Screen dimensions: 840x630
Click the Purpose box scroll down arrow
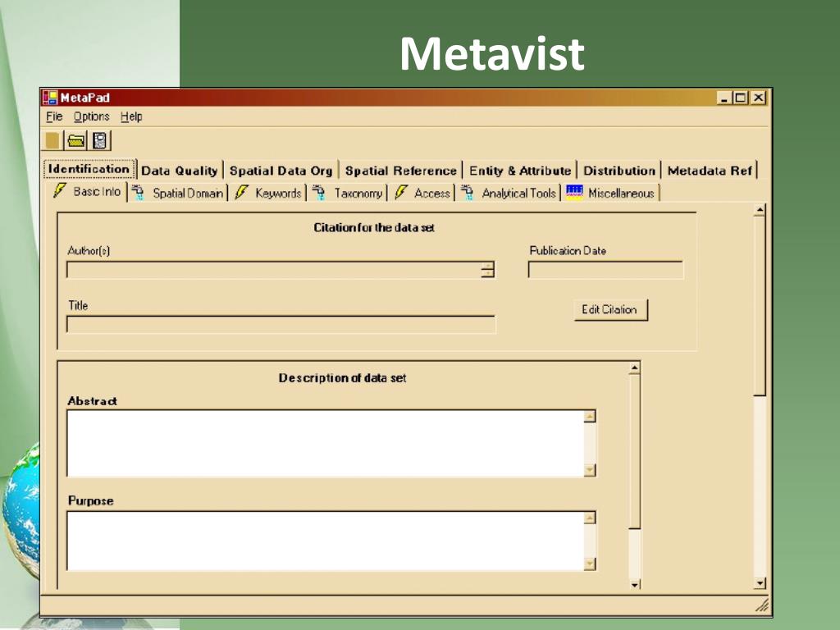click(590, 564)
